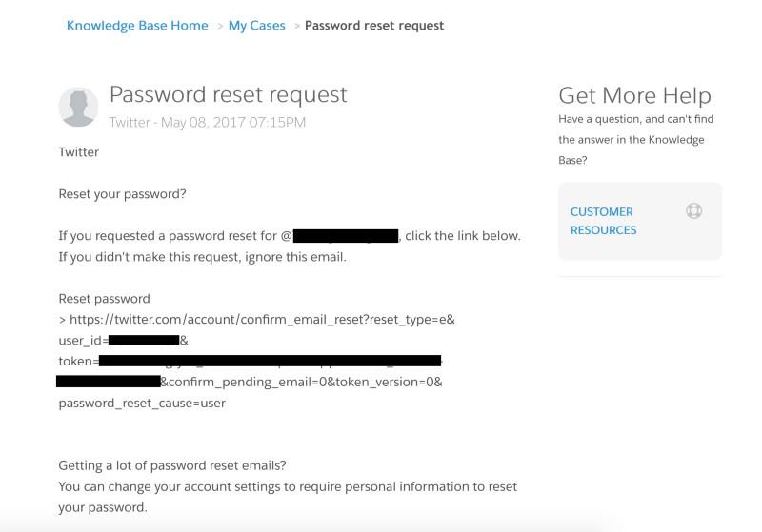Click the redacted token value bar
The image size is (762, 532).
point(270,361)
